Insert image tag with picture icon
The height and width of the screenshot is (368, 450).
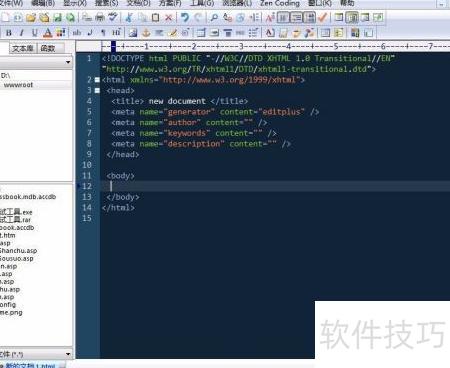(133, 33)
